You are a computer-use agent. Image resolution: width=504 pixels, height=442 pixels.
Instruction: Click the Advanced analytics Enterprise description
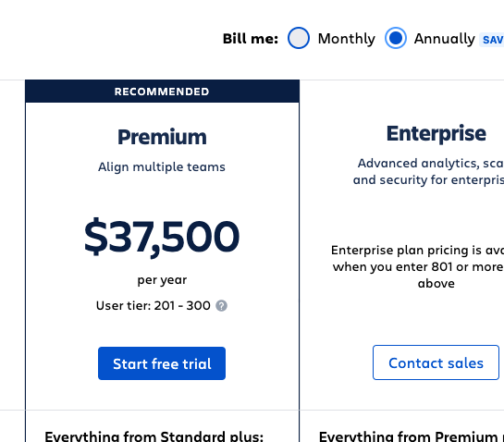click(428, 172)
